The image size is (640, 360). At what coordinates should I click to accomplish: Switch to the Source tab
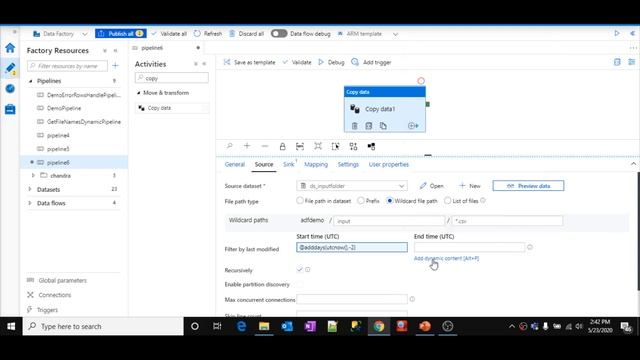264,164
